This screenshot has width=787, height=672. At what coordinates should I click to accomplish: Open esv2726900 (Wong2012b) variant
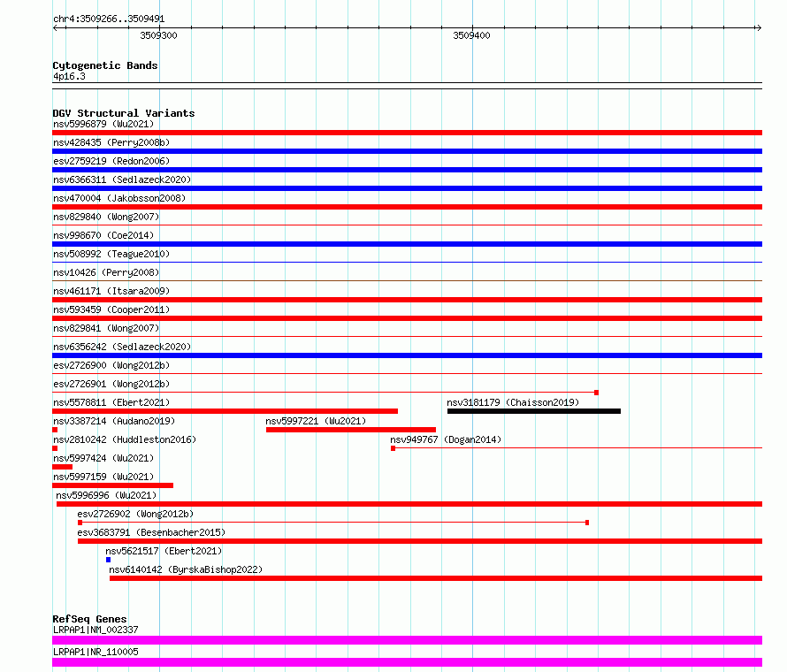pos(111,365)
